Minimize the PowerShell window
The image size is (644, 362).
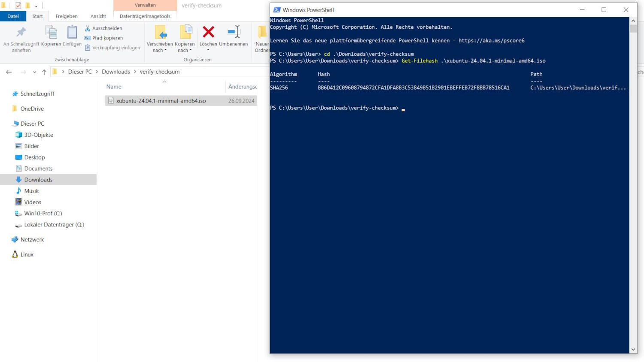pos(582,10)
